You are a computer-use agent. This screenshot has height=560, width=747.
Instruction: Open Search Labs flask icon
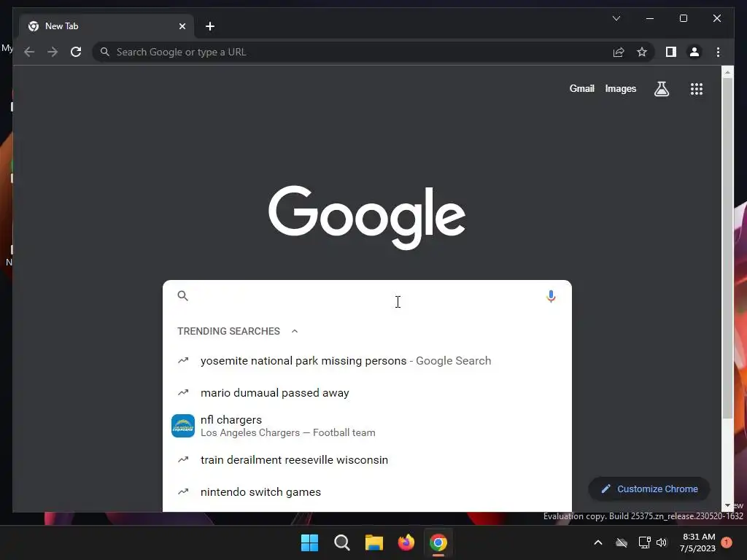click(x=661, y=88)
